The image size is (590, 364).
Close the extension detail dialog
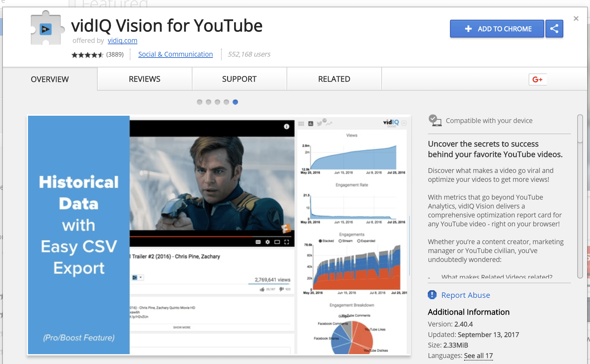pyautogui.click(x=576, y=18)
